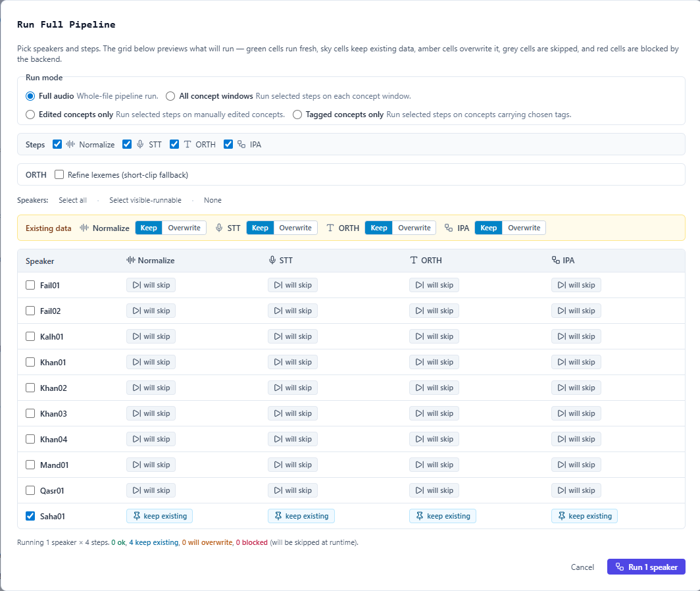Click Run 1 speaker button
The image size is (700, 591).
tap(646, 567)
